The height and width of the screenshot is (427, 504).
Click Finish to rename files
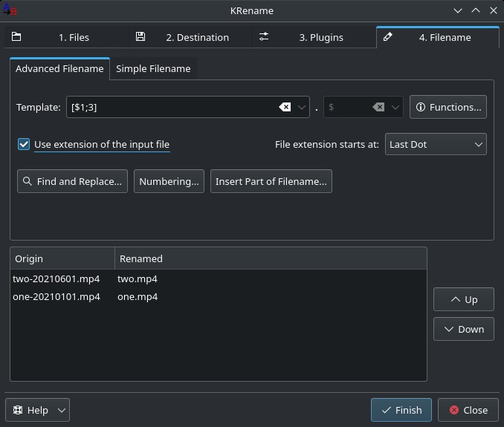click(401, 410)
